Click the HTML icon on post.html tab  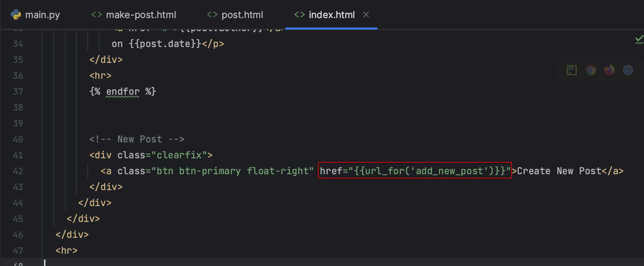coord(212,14)
